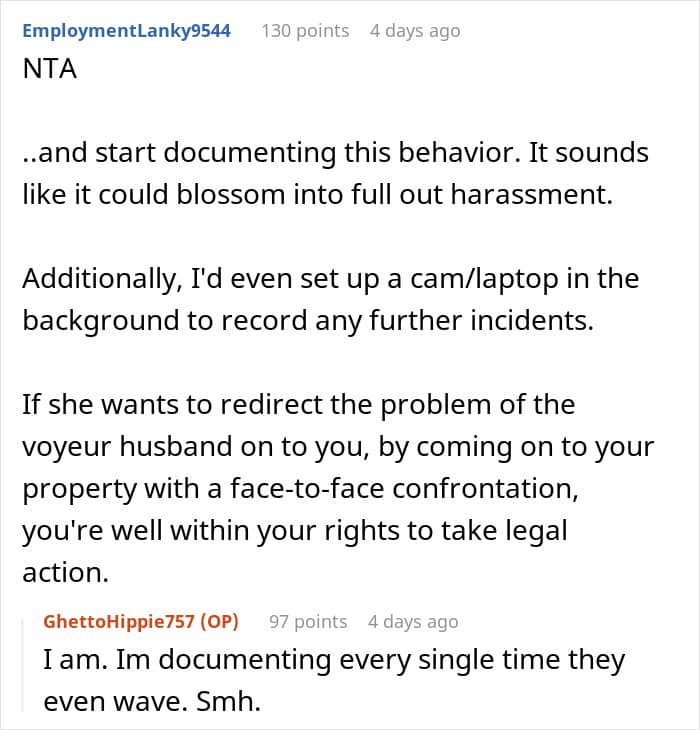This screenshot has height=730, width=700.
Task: Collapse the reply thread via vertical line
Action: pyautogui.click(x=23, y=666)
